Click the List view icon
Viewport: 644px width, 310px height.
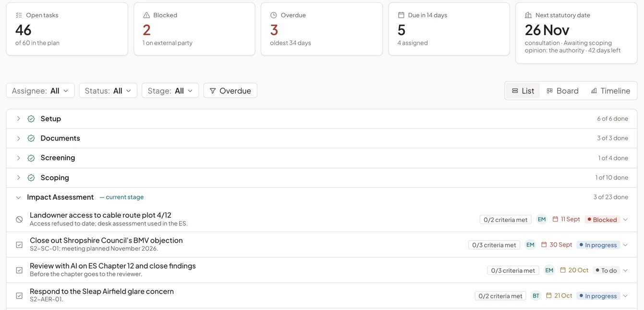coord(515,91)
